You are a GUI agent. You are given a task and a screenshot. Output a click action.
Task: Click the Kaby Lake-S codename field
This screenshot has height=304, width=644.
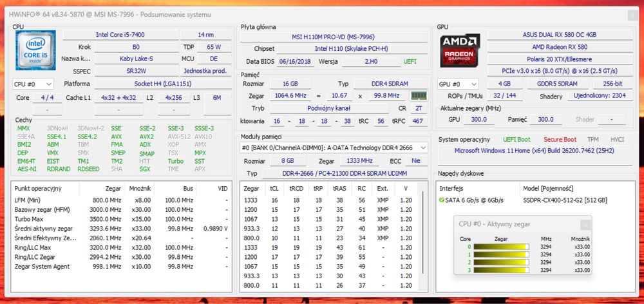137,59
